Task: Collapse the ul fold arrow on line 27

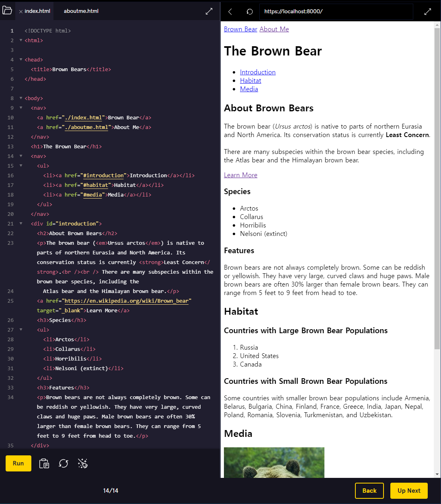Action: point(21,330)
